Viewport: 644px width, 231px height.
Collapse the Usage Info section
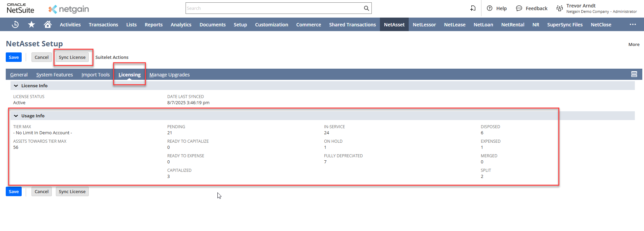[16, 116]
